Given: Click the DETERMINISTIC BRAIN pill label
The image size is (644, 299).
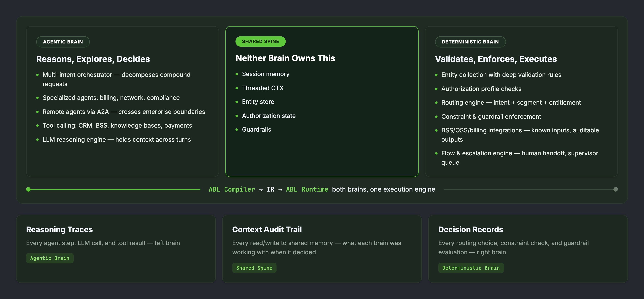Looking at the screenshot, I should [470, 42].
